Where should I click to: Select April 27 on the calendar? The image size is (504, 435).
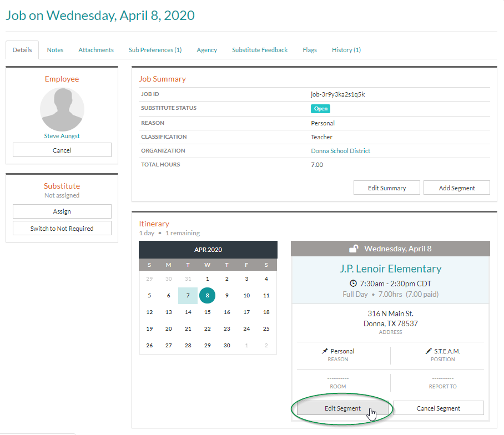(x=168, y=345)
